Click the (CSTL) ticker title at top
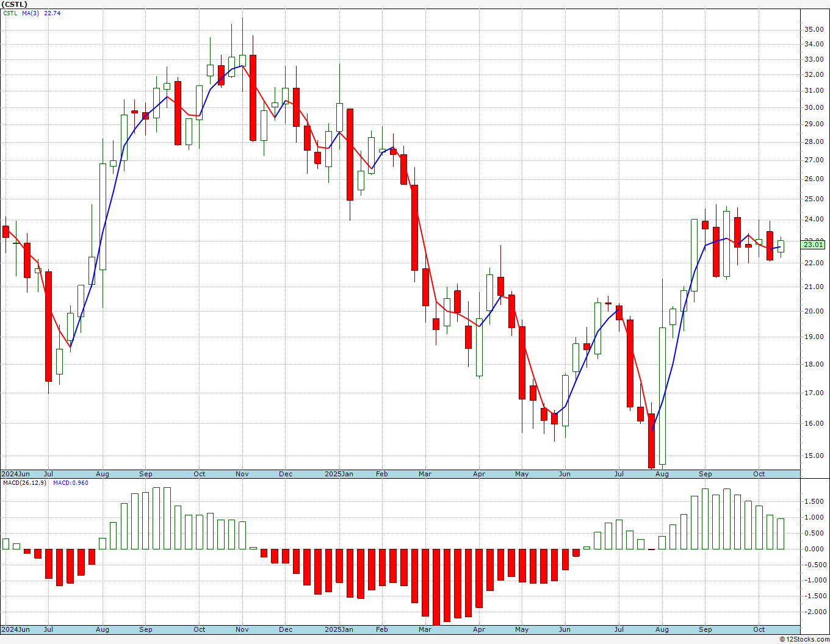 pos(14,4)
